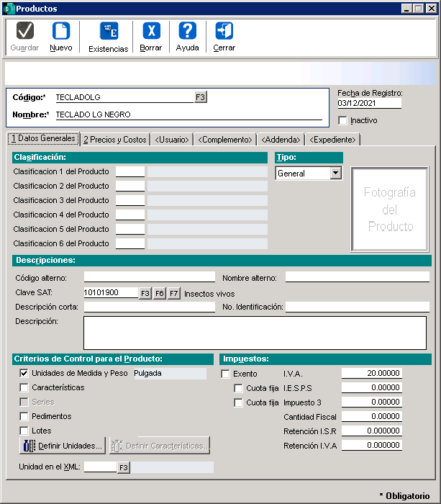Open the <Addenda> tab
This screenshot has width=441, height=504.
click(281, 140)
